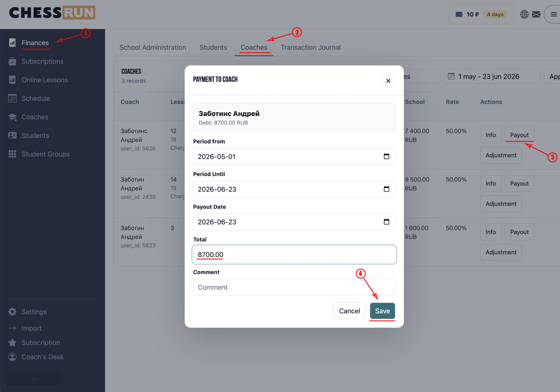Open the 1 may - 23 jun 2026 date range
The height and width of the screenshot is (392, 560).
tap(492, 77)
